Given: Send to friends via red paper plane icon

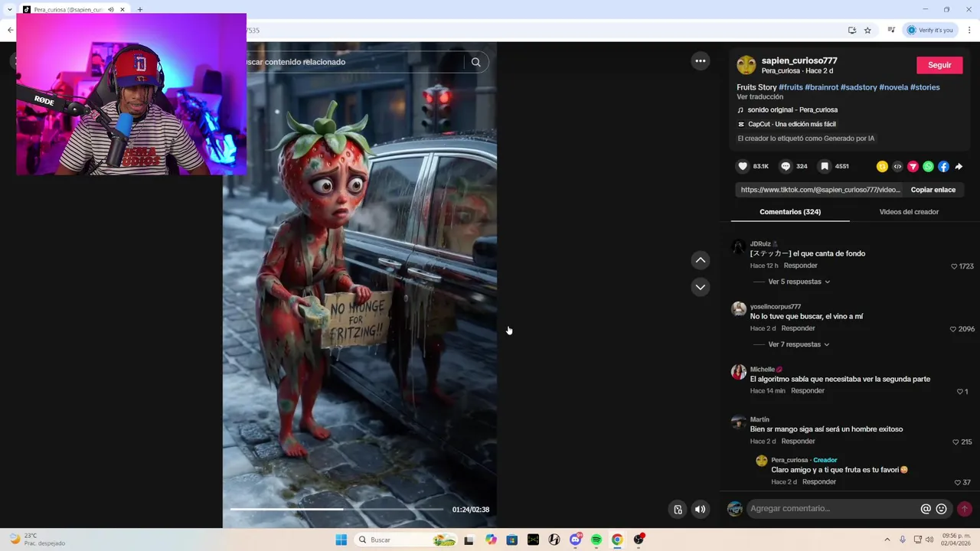Looking at the screenshot, I should 913,166.
